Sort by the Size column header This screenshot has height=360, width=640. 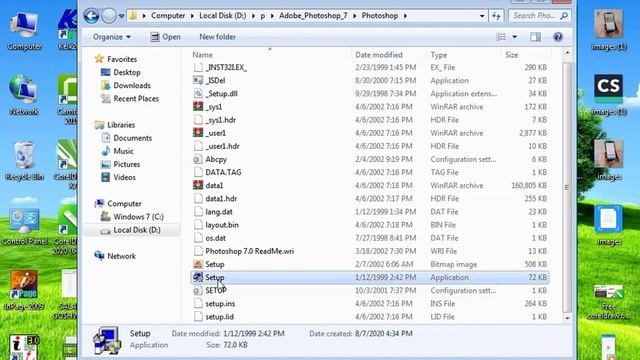pyautogui.click(x=511, y=55)
